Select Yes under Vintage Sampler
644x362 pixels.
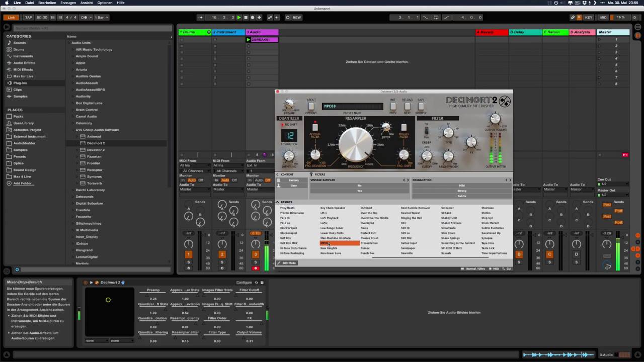pos(360,191)
